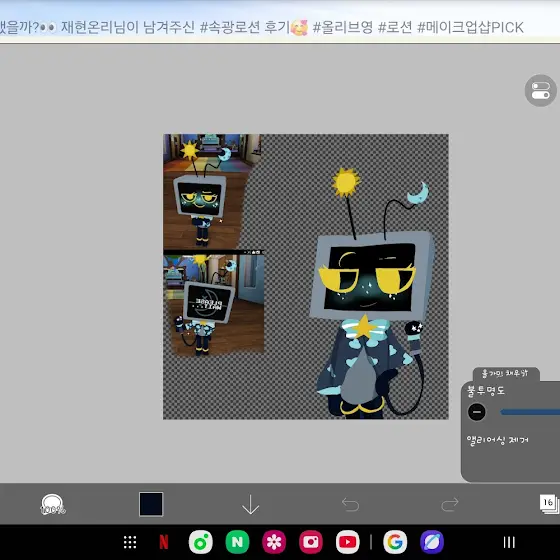Open the layers panel showing 16
560x560 pixels.
coord(549,504)
